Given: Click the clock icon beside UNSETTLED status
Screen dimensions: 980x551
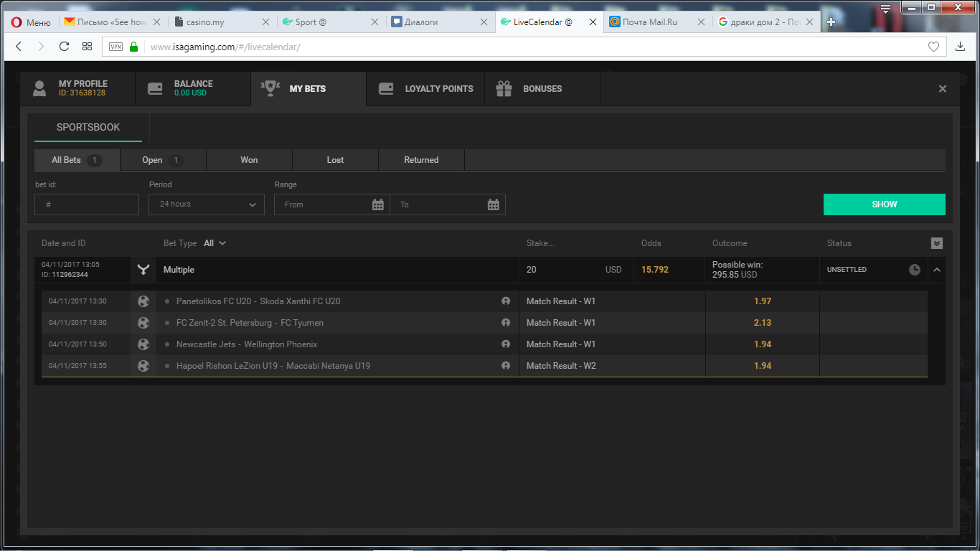Looking at the screenshot, I should 915,270.
